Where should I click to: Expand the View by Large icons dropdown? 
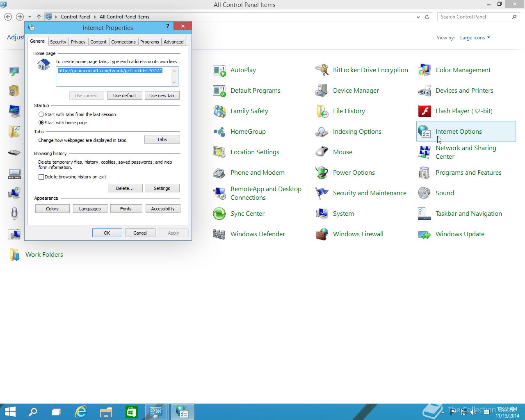pos(475,38)
